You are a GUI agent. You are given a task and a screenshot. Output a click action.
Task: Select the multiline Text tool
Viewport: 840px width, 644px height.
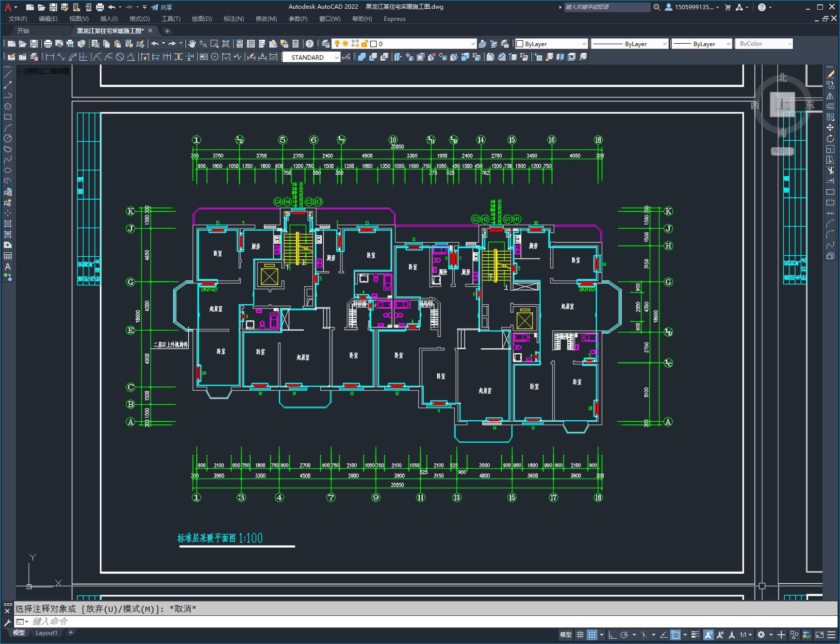click(8, 266)
